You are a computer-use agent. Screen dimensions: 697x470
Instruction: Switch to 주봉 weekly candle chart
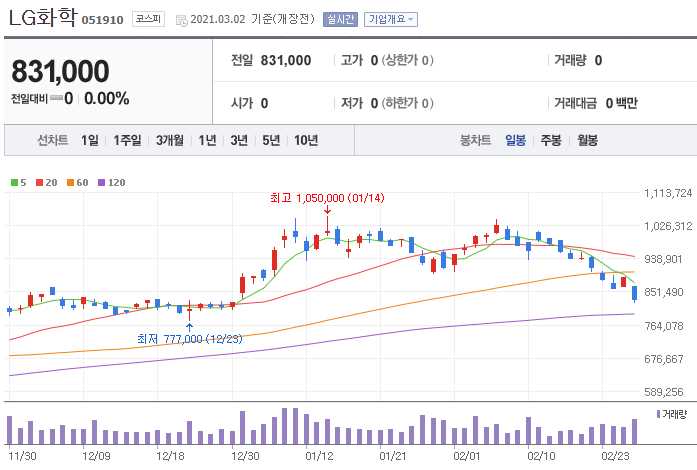point(551,141)
